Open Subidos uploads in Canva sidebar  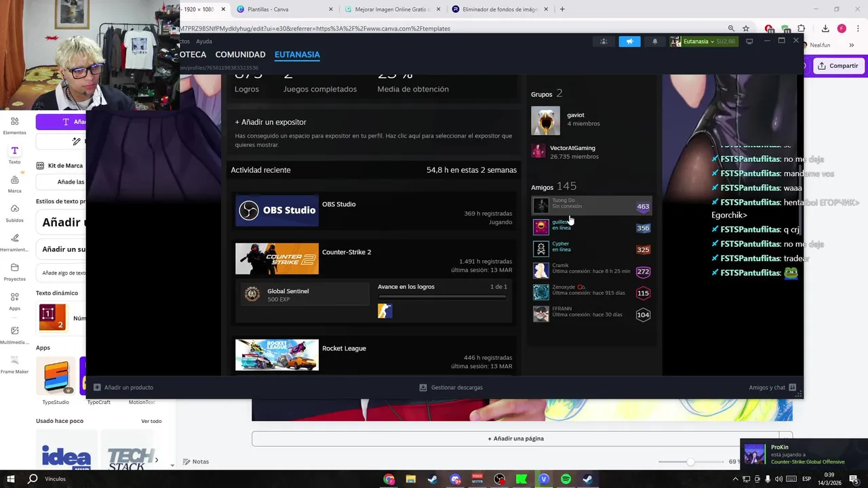14,213
